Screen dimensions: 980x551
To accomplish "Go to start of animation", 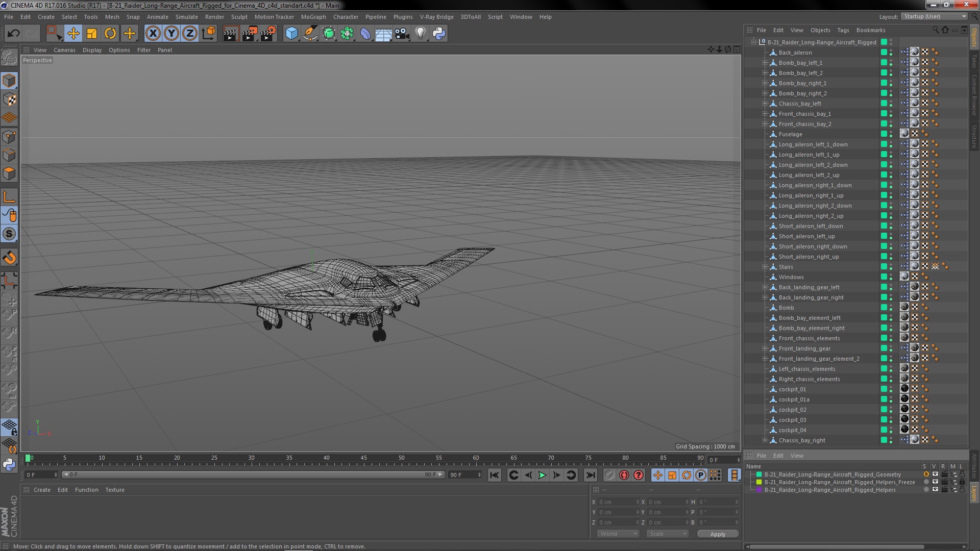I will pos(494,475).
